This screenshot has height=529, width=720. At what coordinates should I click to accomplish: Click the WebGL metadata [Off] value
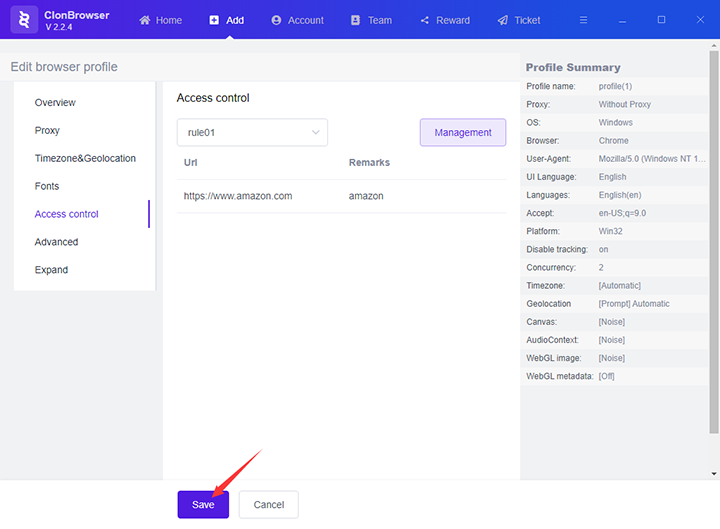(606, 377)
